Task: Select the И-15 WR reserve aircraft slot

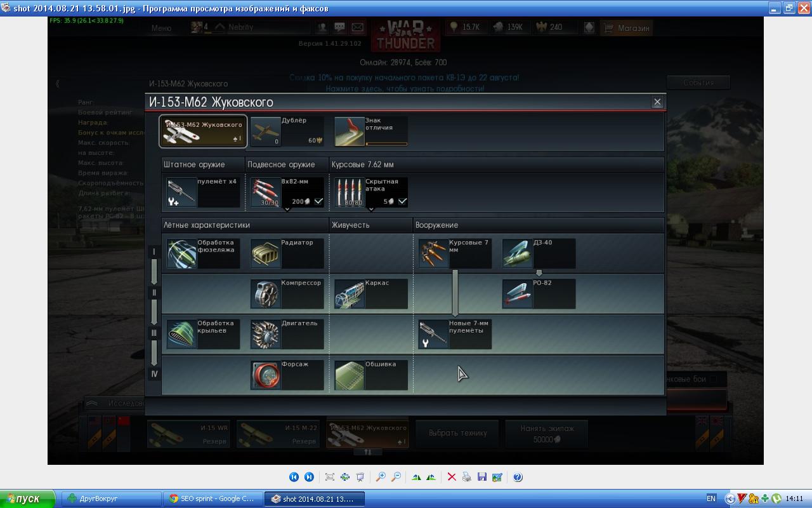Action: tap(188, 434)
